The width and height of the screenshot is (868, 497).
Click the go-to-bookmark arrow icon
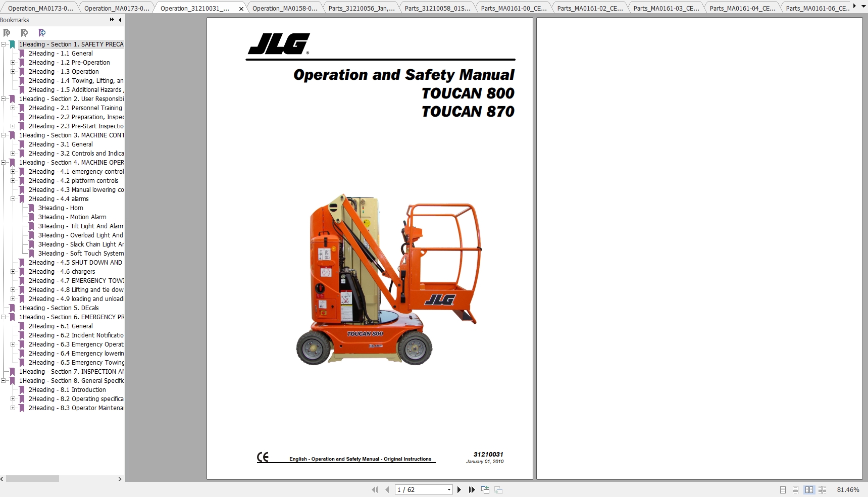[x=42, y=33]
